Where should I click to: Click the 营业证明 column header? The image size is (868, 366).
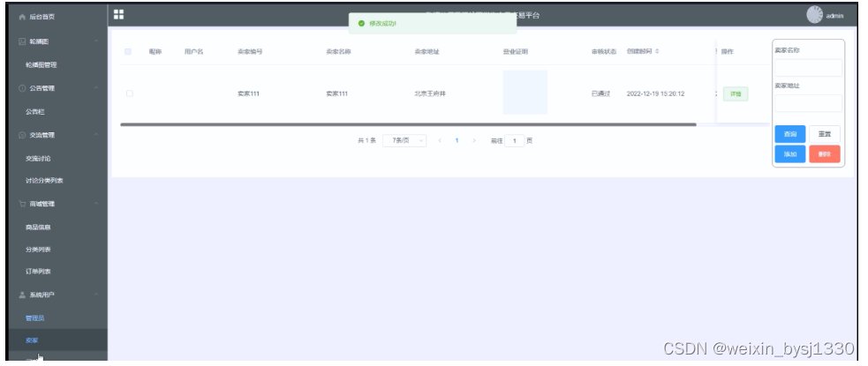point(516,51)
